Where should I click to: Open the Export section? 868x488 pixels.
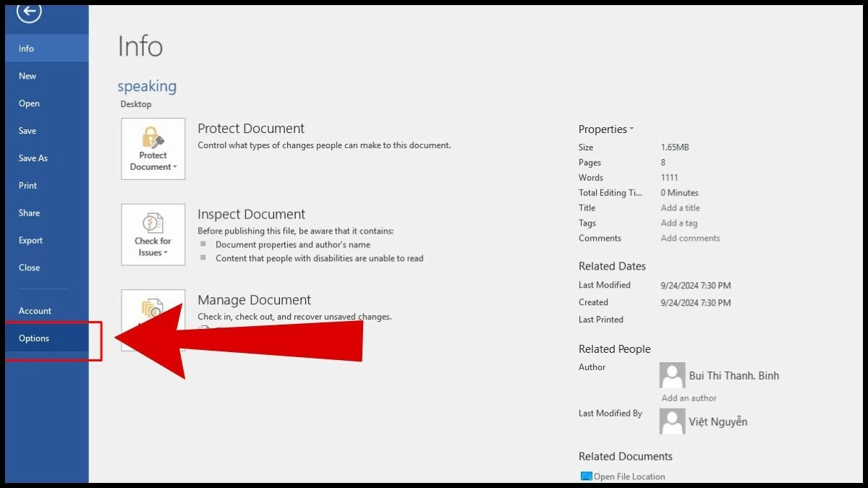(x=30, y=241)
